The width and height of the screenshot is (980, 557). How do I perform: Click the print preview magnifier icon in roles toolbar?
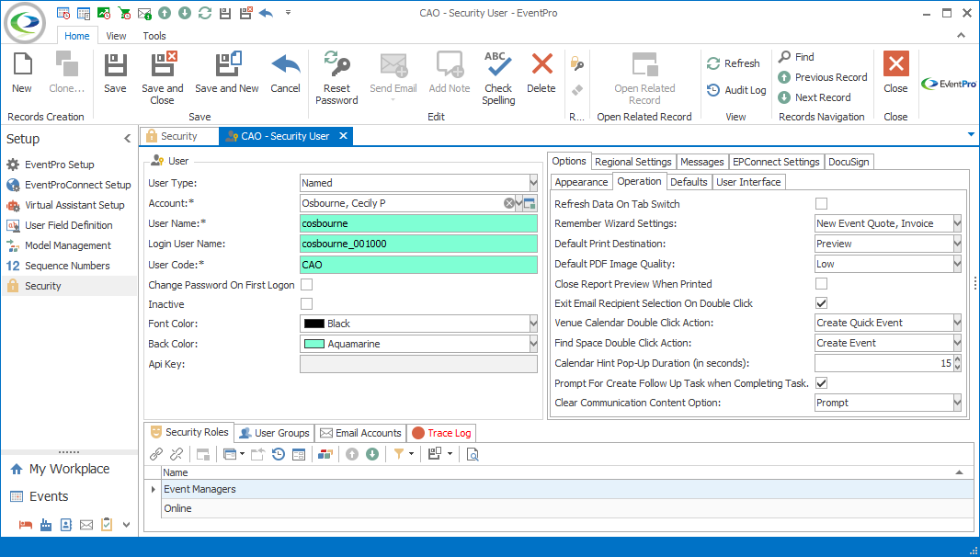coord(473,454)
